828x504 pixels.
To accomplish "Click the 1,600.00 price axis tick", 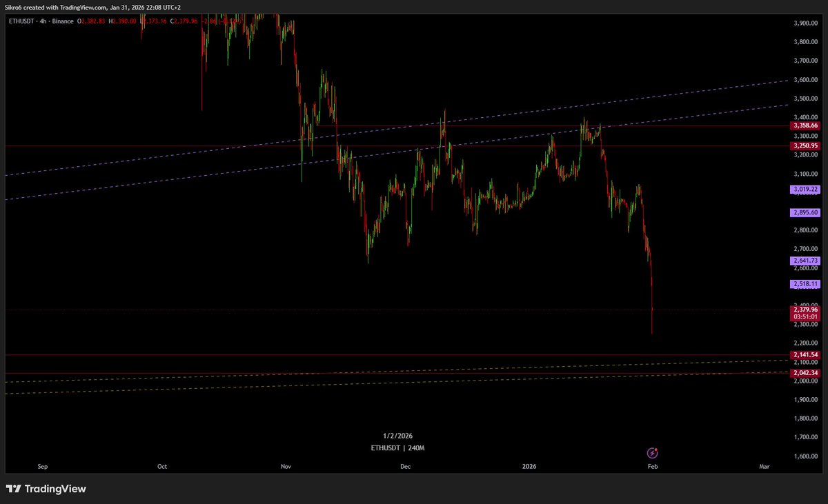I will [x=806, y=456].
